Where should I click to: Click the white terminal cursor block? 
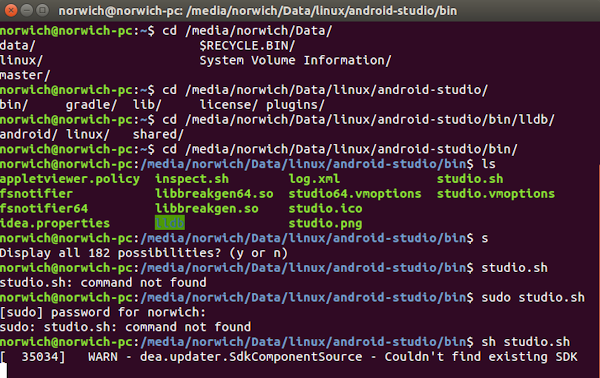(x=3, y=371)
